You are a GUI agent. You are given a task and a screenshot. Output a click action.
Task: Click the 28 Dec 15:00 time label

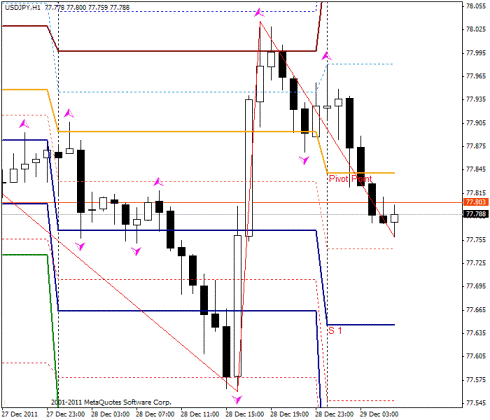point(245,414)
